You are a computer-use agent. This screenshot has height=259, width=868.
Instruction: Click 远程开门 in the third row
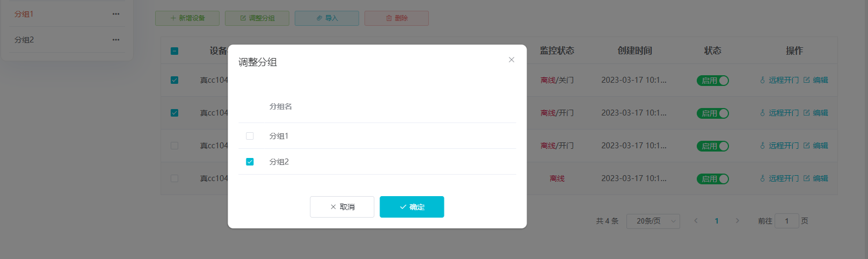click(x=779, y=146)
